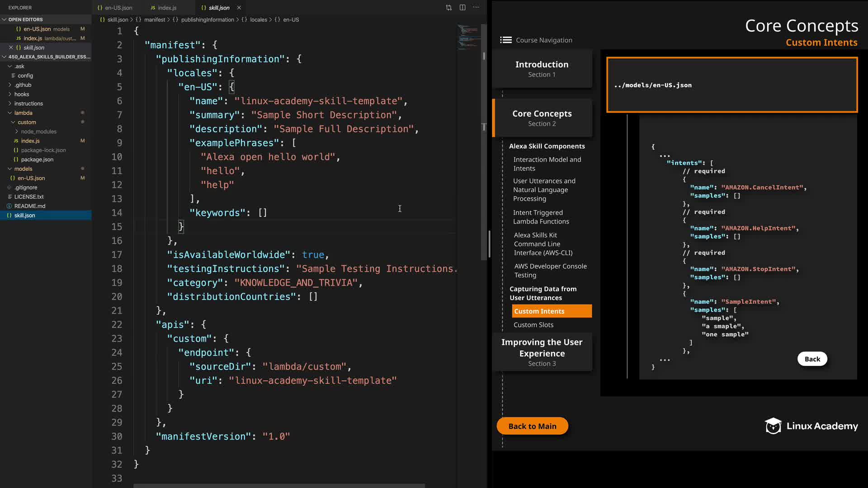Screen dimensions: 868x488
Task: Select Introduction Section 1
Action: click(542, 69)
